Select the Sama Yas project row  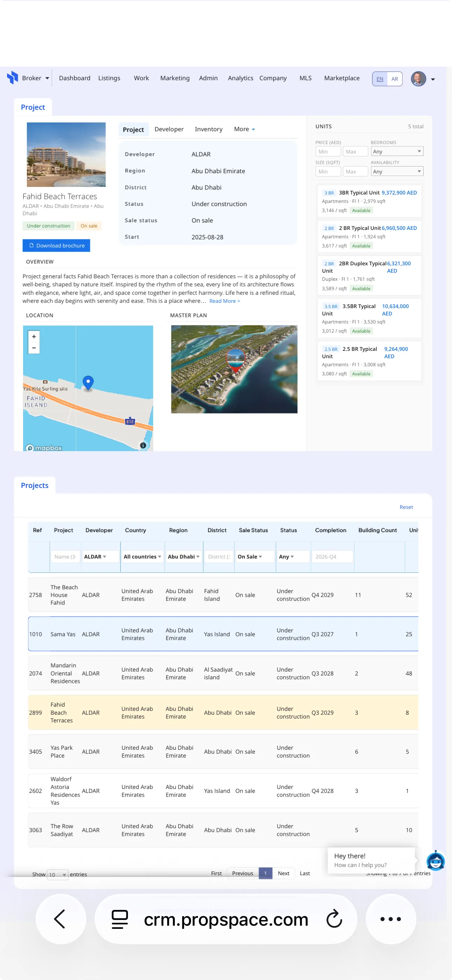click(223, 634)
